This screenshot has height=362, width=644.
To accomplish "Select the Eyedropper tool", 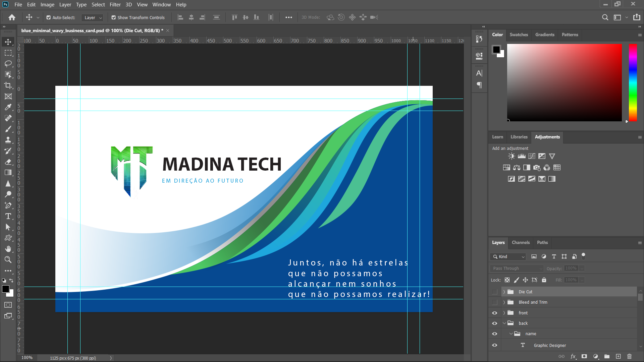I will pos(8,107).
